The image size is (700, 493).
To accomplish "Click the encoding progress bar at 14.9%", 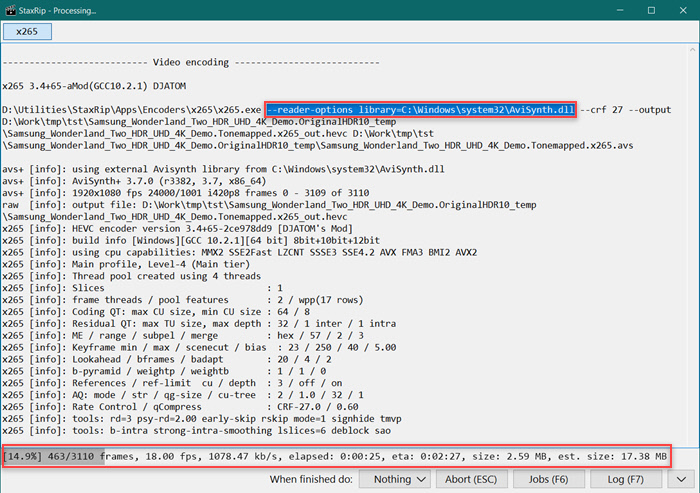I will (337, 456).
